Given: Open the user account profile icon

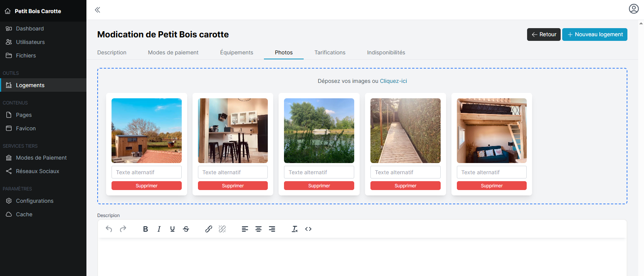Looking at the screenshot, I should (634, 9).
